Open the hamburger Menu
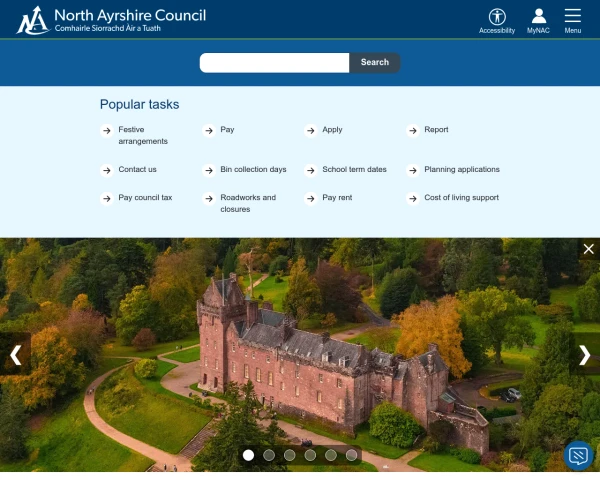Image resolution: width=600 pixels, height=480 pixels. pos(572,18)
